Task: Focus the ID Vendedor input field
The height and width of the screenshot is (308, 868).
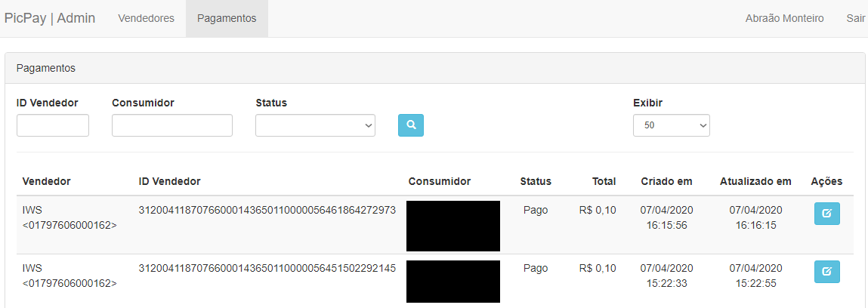Action: click(53, 125)
